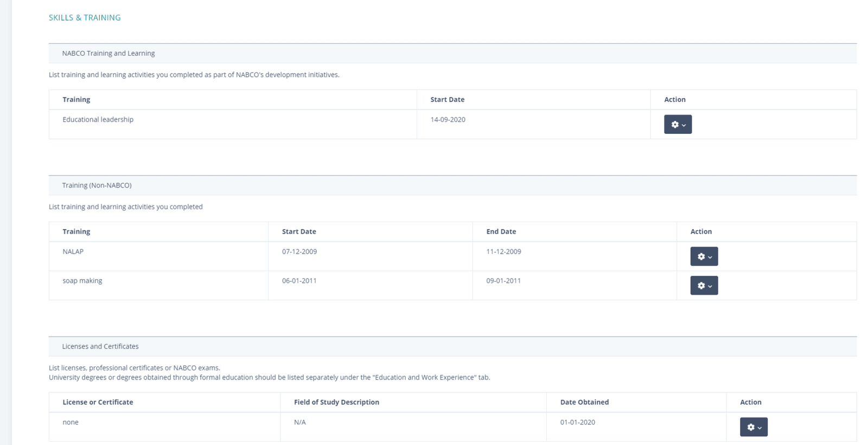This screenshot has height=445, width=868.
Task: Select the soap making training entry
Action: click(x=82, y=281)
